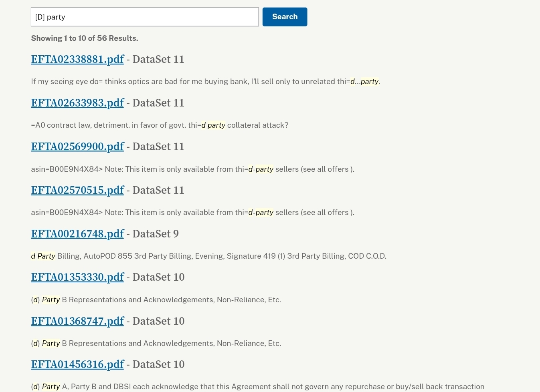This screenshot has width=540, height=392.
Task: Open search result EFTA02569900.pdf
Action: [x=77, y=147]
